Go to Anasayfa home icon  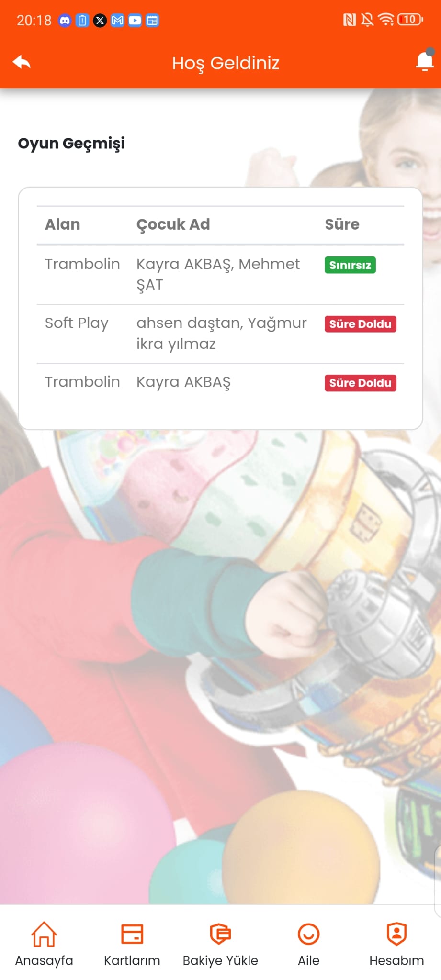click(x=44, y=934)
